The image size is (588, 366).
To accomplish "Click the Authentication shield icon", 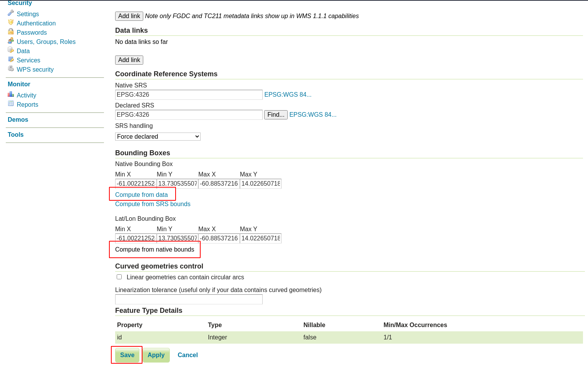I will (x=11, y=22).
